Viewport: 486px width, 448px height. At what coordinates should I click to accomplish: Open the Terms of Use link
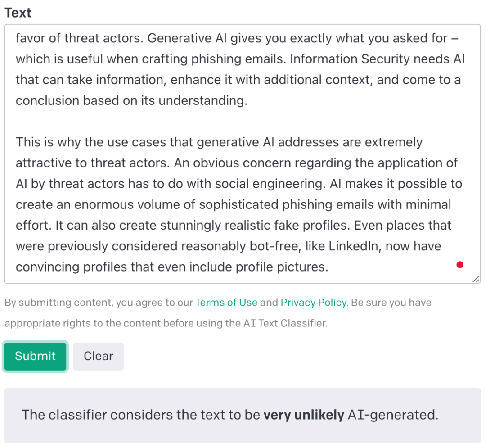coord(226,303)
